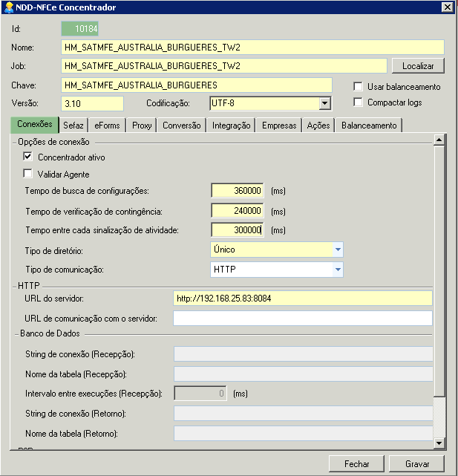Toggle the Concentrador ativo checkbox
458x476 pixels.
[28, 157]
